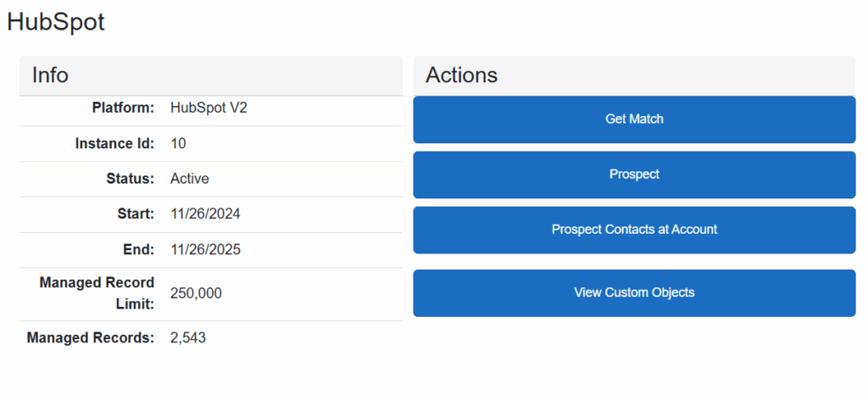Click the Platform field label
The width and height of the screenshot is (868, 395).
coord(123,108)
